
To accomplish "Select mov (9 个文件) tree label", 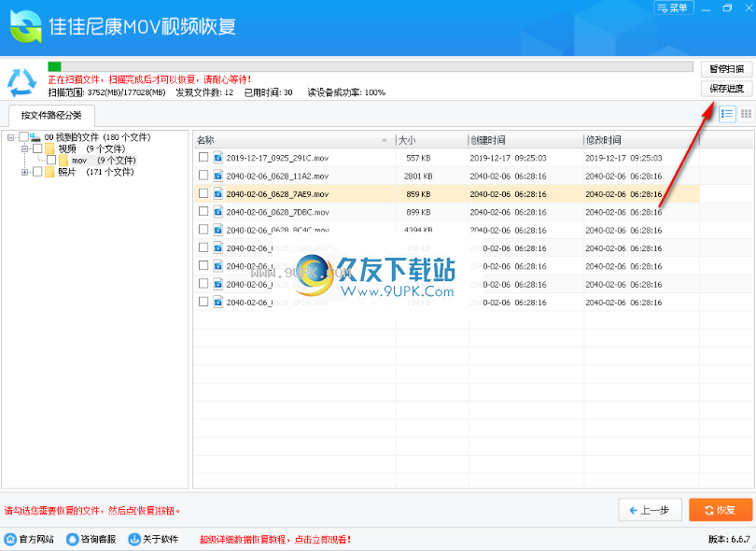I will point(105,161).
